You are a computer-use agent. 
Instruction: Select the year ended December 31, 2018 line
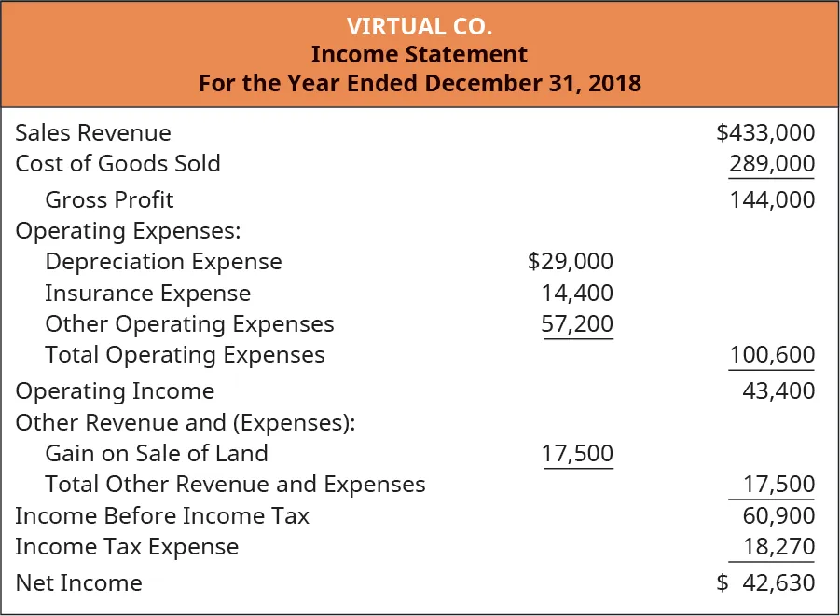tap(420, 83)
